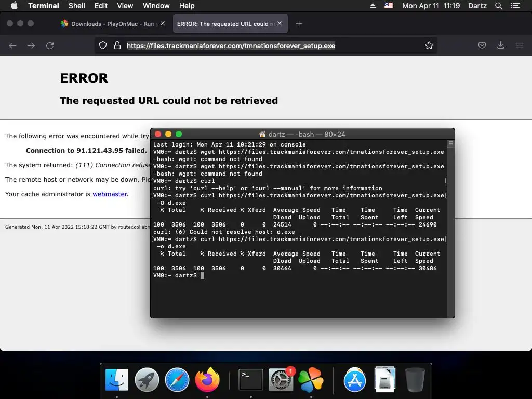Screen dimensions: 532x399
Task: Close the ERROR tab
Action: tap(280, 23)
